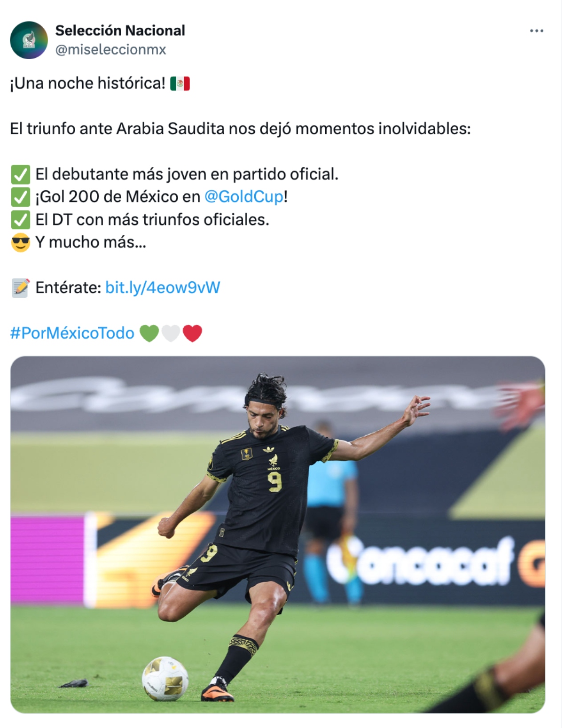Open the bit.ly/4eow9vW link
This screenshot has width=564, height=728.
click(163, 287)
